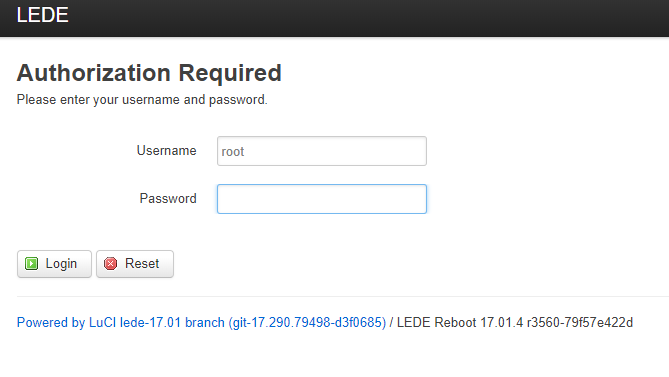Click the Authorization Required heading
Image resolution: width=669 pixels, height=377 pixels.
click(x=149, y=73)
